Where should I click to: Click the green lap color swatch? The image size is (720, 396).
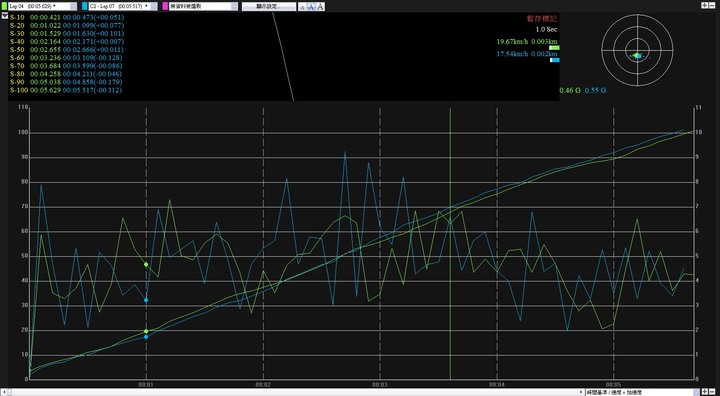point(4,6)
